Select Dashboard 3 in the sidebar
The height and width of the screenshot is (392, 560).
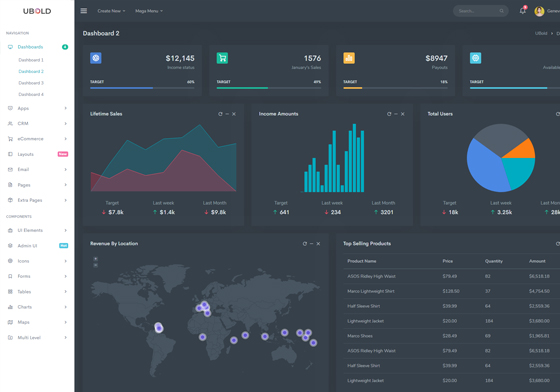tap(31, 83)
